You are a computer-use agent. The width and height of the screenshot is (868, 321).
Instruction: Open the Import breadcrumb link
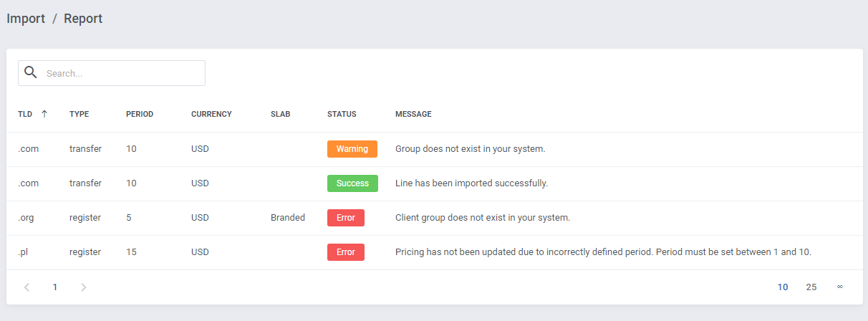pyautogui.click(x=26, y=19)
